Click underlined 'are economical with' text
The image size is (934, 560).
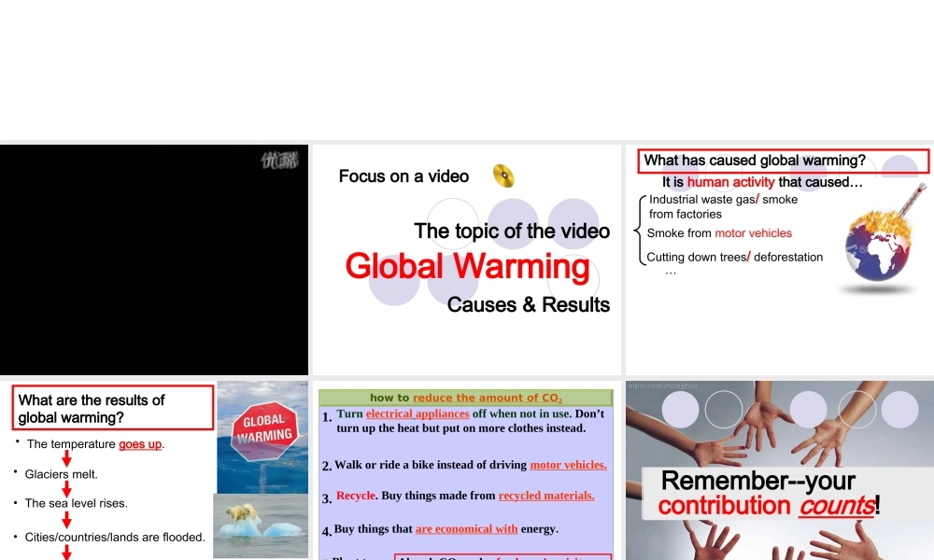pos(466,529)
